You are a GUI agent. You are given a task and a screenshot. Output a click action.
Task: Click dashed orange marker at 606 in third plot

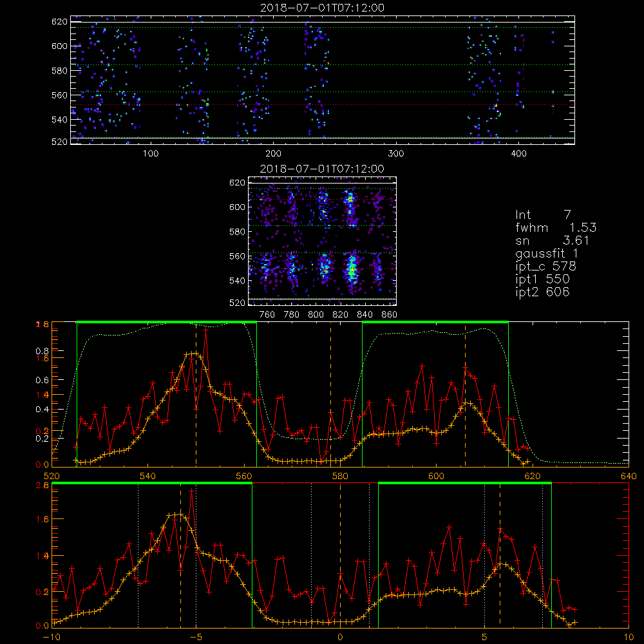tap(465, 394)
